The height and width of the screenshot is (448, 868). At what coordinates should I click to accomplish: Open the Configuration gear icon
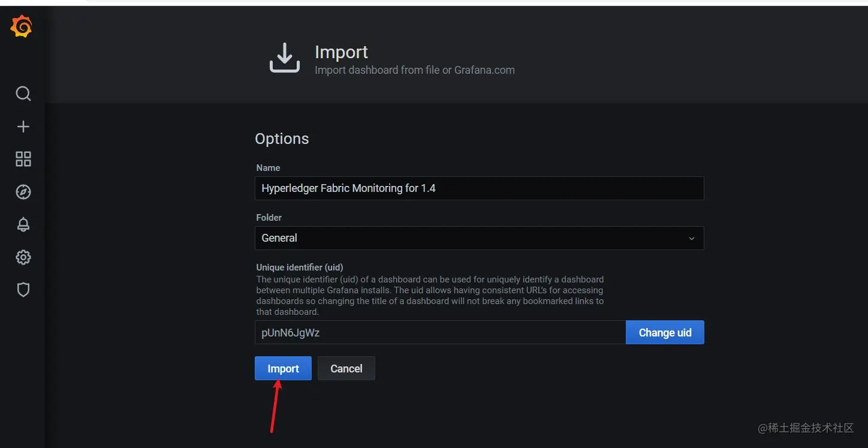coord(23,257)
